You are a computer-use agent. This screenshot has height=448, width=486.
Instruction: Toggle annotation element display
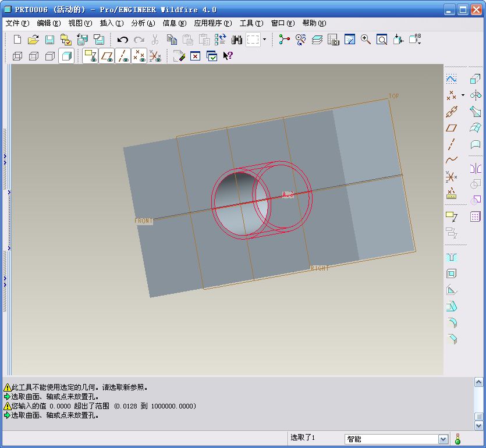coord(90,56)
